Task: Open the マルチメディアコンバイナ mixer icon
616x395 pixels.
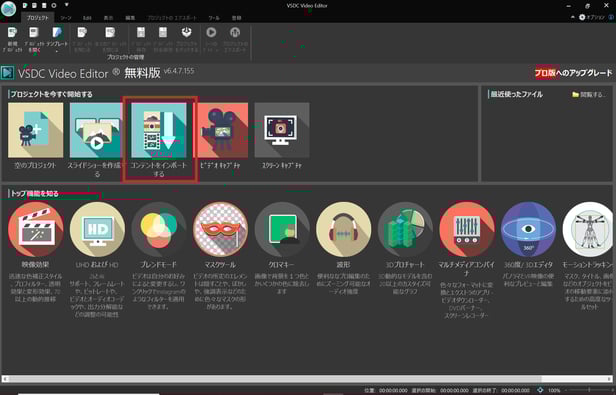Action: 467,230
